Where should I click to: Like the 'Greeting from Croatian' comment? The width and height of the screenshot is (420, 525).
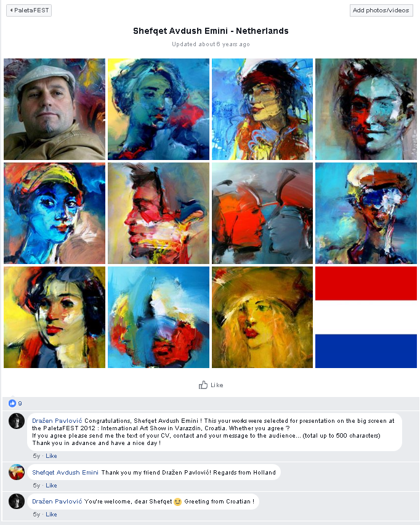[x=51, y=515]
